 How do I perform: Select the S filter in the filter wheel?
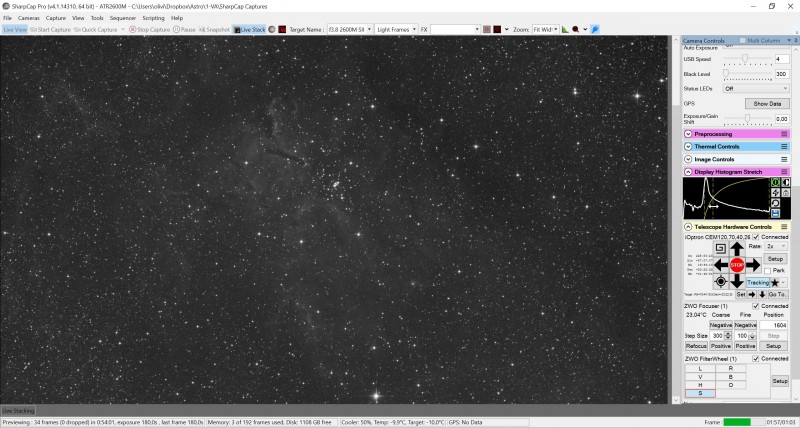(700, 393)
